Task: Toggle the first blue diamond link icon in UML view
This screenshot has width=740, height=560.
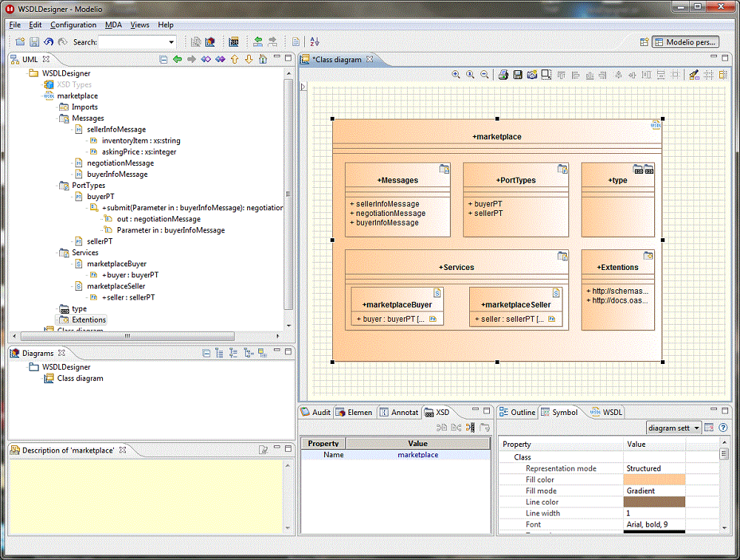Action: click(206, 59)
